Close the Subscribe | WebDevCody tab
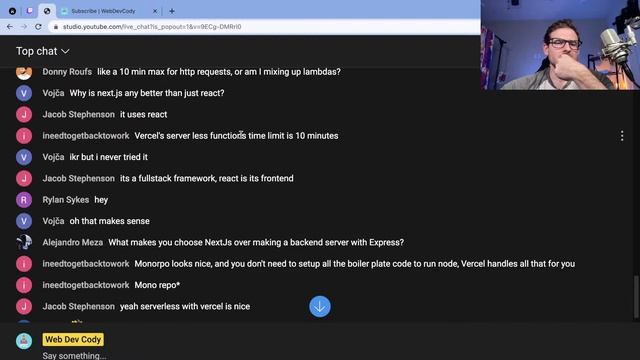Viewport: 640px width, 360px height. [x=155, y=11]
